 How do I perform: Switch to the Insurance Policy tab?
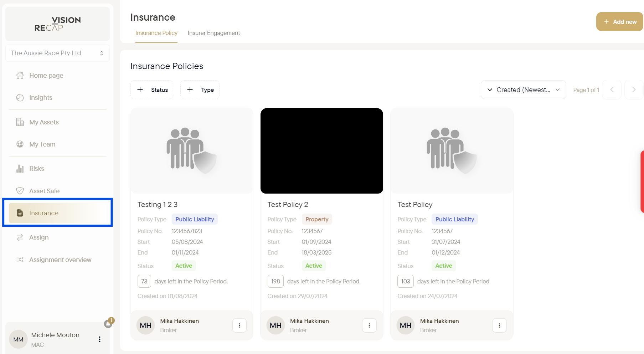tap(156, 33)
